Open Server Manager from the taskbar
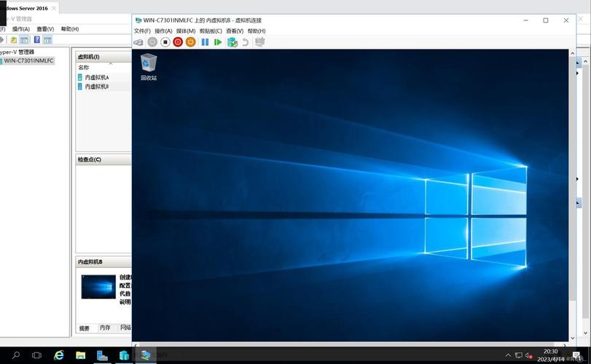This screenshot has height=364, width=591. click(x=102, y=355)
